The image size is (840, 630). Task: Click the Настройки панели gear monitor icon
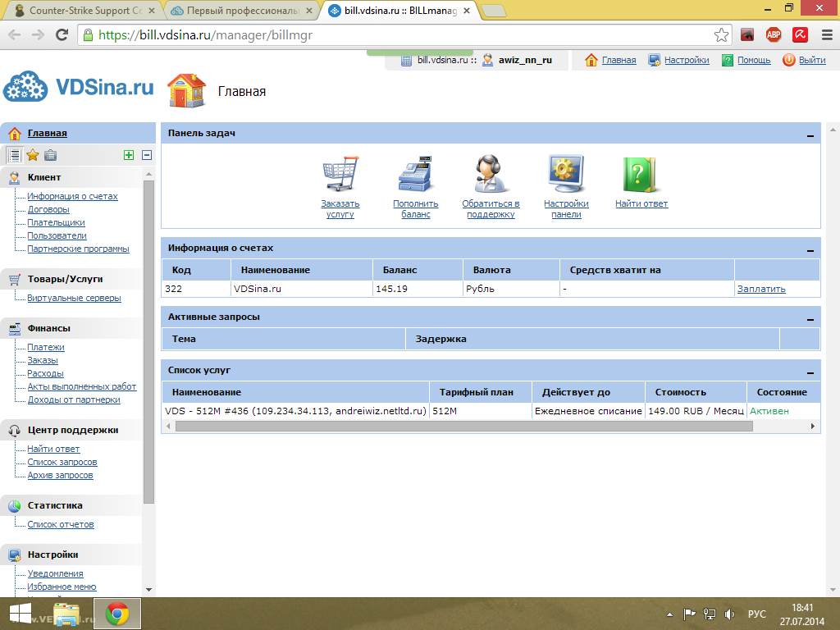[566, 174]
